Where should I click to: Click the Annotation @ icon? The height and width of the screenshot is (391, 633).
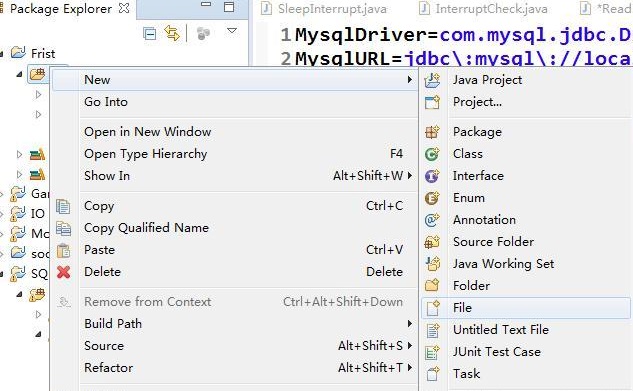(432, 220)
